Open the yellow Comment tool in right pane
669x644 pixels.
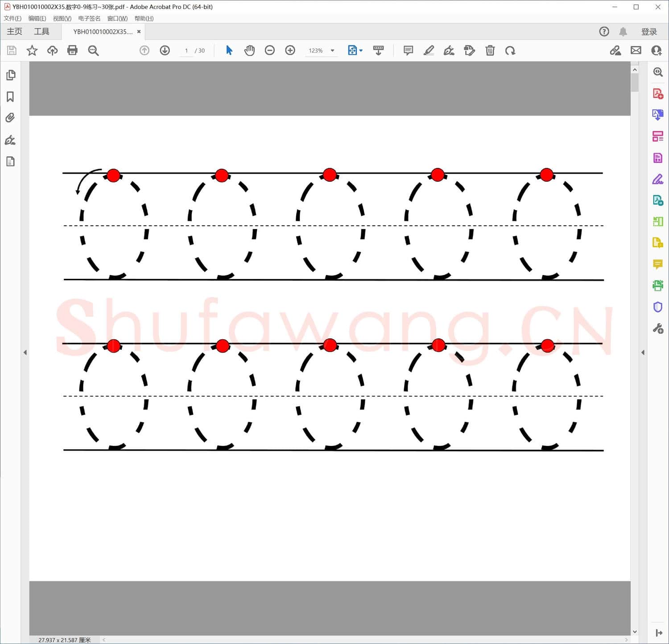[658, 264]
